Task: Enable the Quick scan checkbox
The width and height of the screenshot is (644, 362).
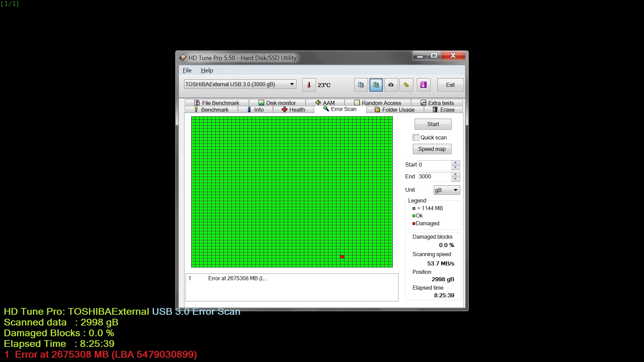Action: coord(416,137)
